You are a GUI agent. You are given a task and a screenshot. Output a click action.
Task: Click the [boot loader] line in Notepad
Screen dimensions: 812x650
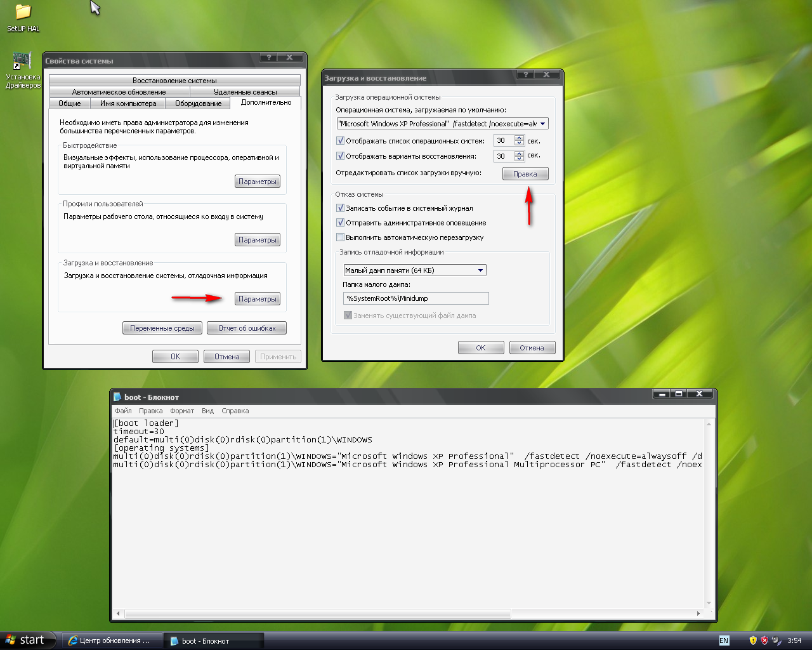147,423
